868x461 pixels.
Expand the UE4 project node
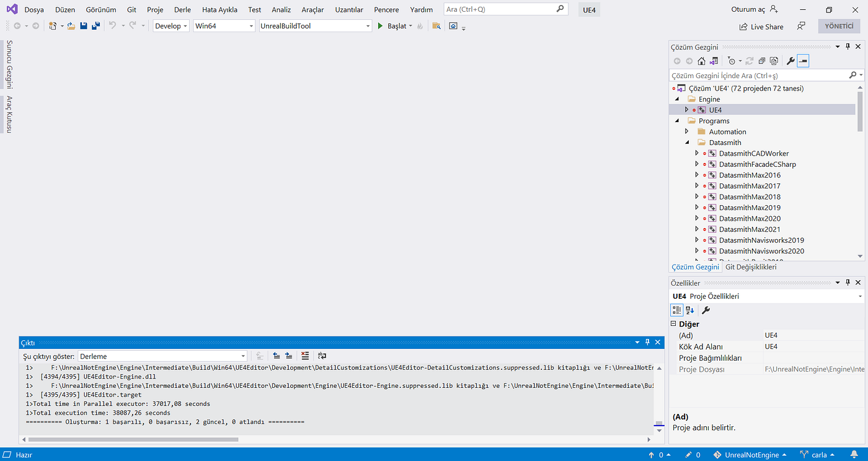(x=686, y=110)
